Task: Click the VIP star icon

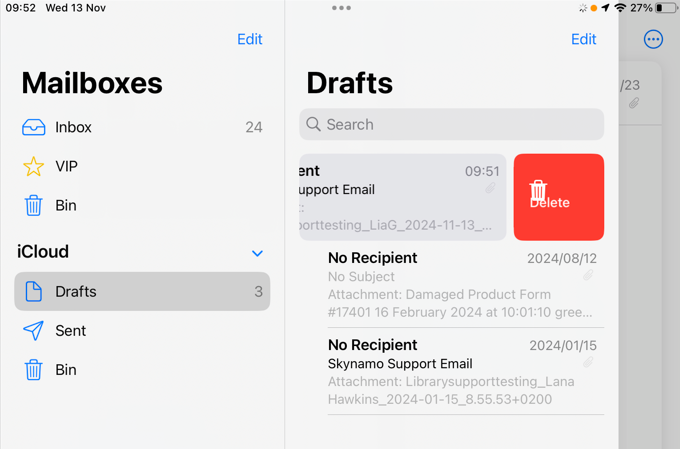Action: [x=33, y=166]
